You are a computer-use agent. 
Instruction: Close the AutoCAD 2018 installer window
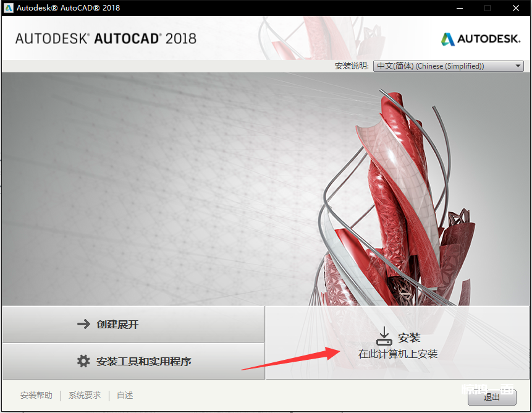[x=516, y=8]
